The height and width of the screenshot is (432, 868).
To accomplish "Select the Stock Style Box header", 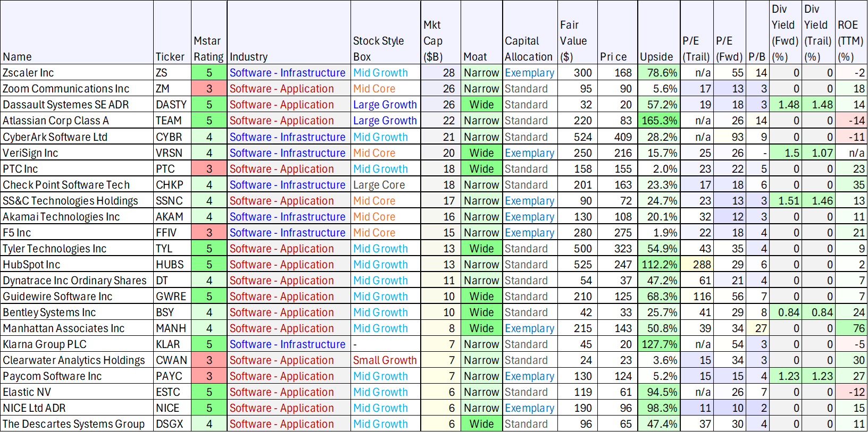I will tap(386, 32).
